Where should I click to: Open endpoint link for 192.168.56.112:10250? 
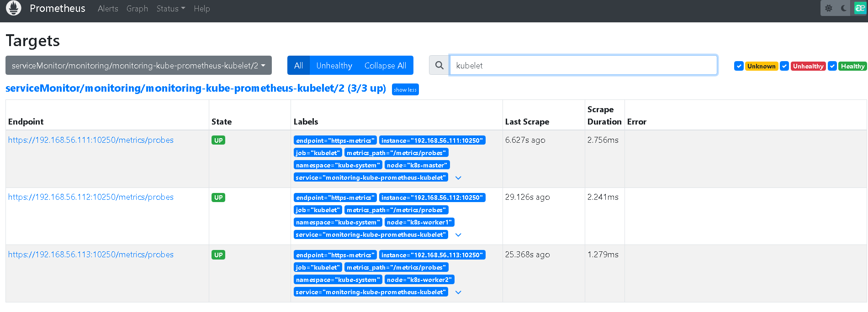tap(91, 197)
